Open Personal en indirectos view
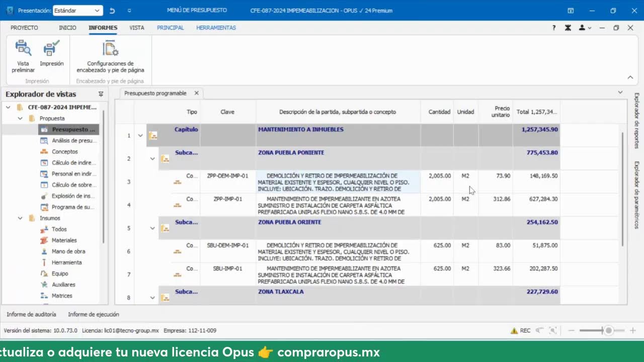This screenshot has height=362, width=644. coord(68,174)
